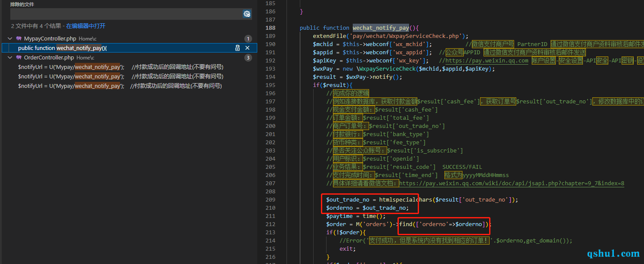Collapse the MypayController.php results group
Image resolution: width=644 pixels, height=264 pixels.
(10, 39)
